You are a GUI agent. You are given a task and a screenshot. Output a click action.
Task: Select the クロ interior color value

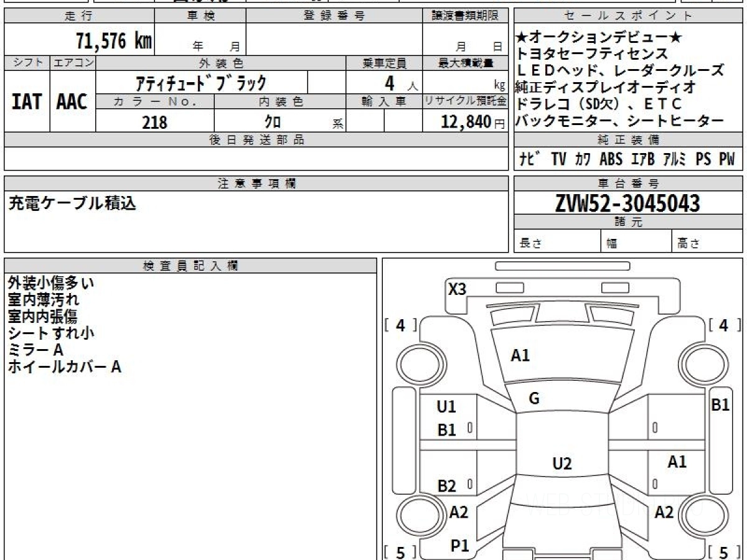click(x=273, y=122)
